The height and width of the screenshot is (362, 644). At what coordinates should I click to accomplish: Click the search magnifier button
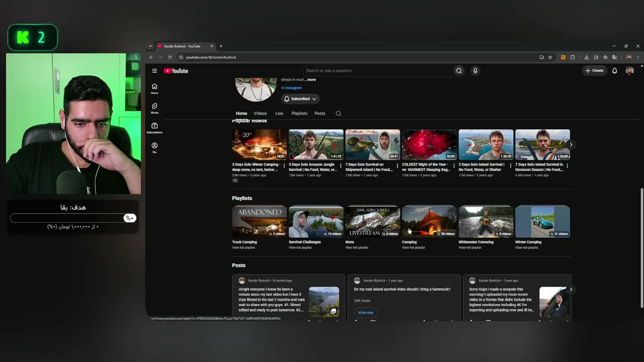[459, 71]
